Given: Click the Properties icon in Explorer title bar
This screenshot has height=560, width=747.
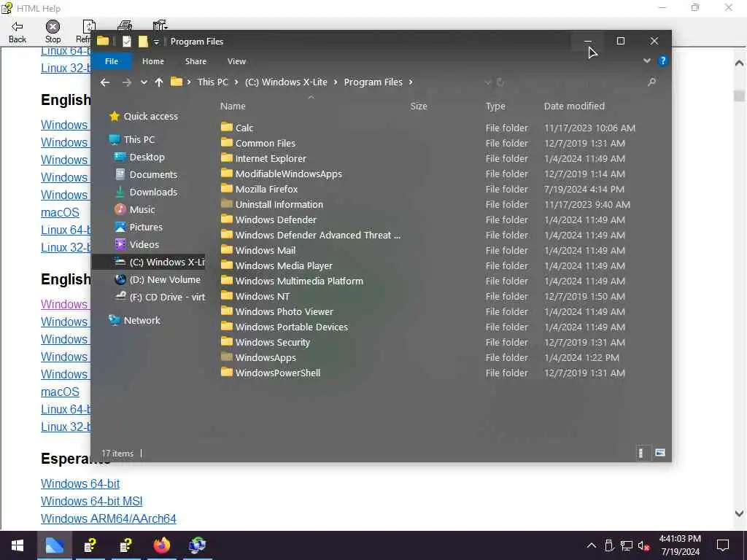Looking at the screenshot, I should pos(127,42).
